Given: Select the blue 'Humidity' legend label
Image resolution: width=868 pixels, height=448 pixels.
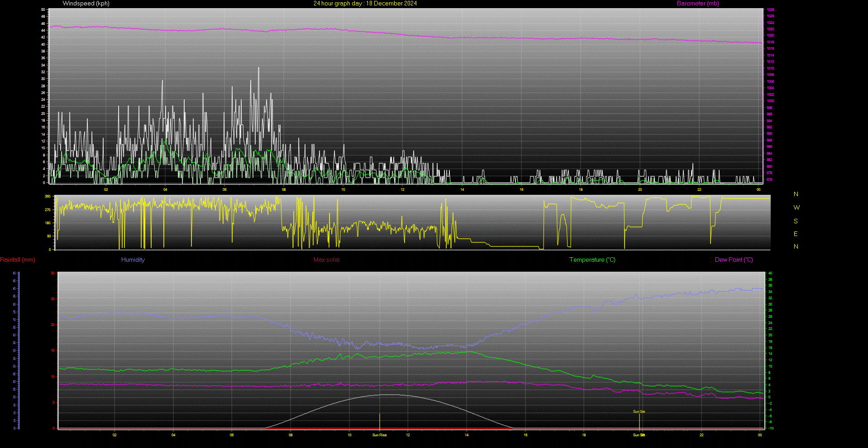Looking at the screenshot, I should [133, 260].
